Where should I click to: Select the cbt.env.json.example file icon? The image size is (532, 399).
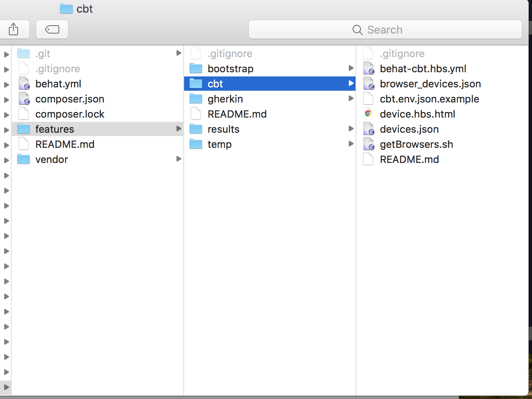pyautogui.click(x=368, y=99)
